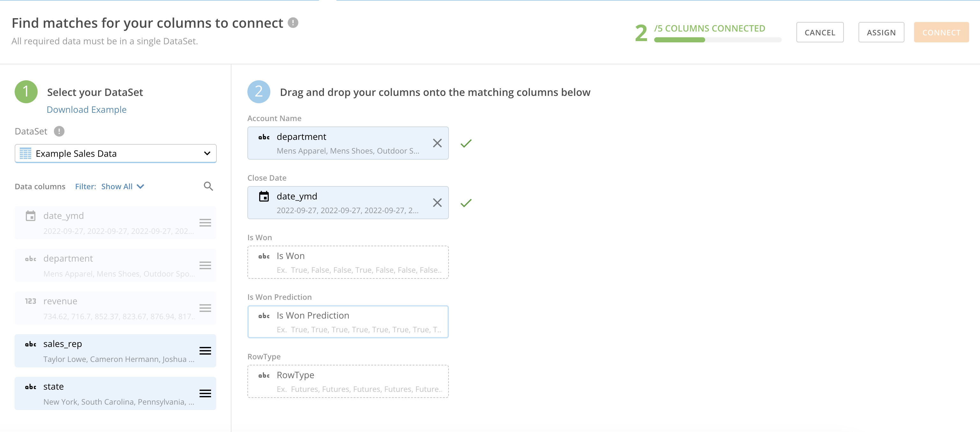Screen dimensions: 980x432
Task: Click the info icon next to page title
Action: point(293,23)
